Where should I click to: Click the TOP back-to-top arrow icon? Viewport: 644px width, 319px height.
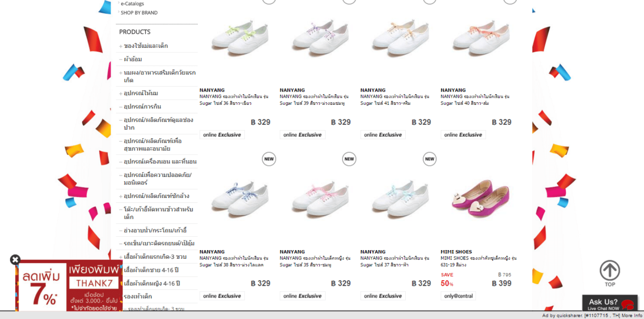pyautogui.click(x=610, y=270)
